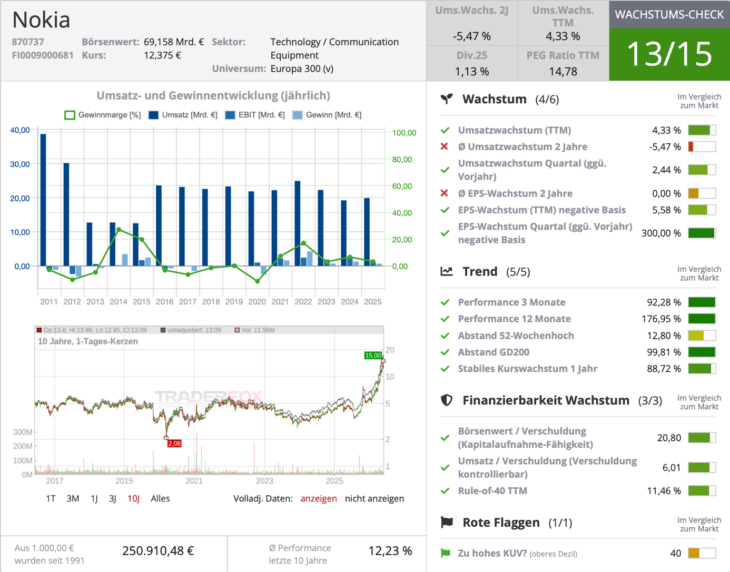Switch chart range to 1T
Image resolution: width=730 pixels, height=572 pixels.
(51, 498)
